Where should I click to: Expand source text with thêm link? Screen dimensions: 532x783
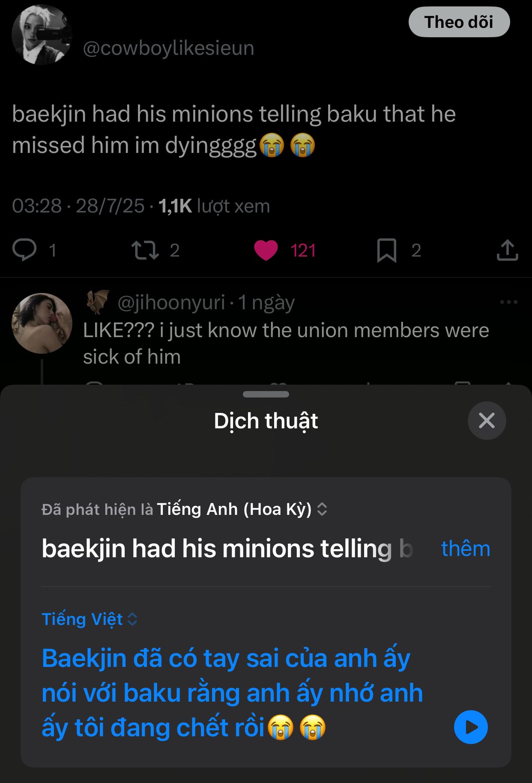(465, 549)
